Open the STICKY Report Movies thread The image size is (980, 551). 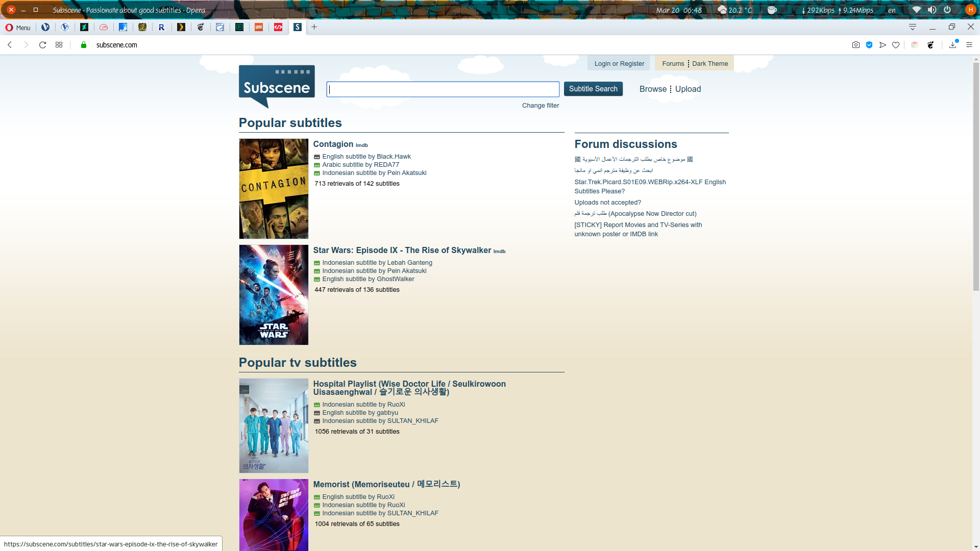[638, 230]
